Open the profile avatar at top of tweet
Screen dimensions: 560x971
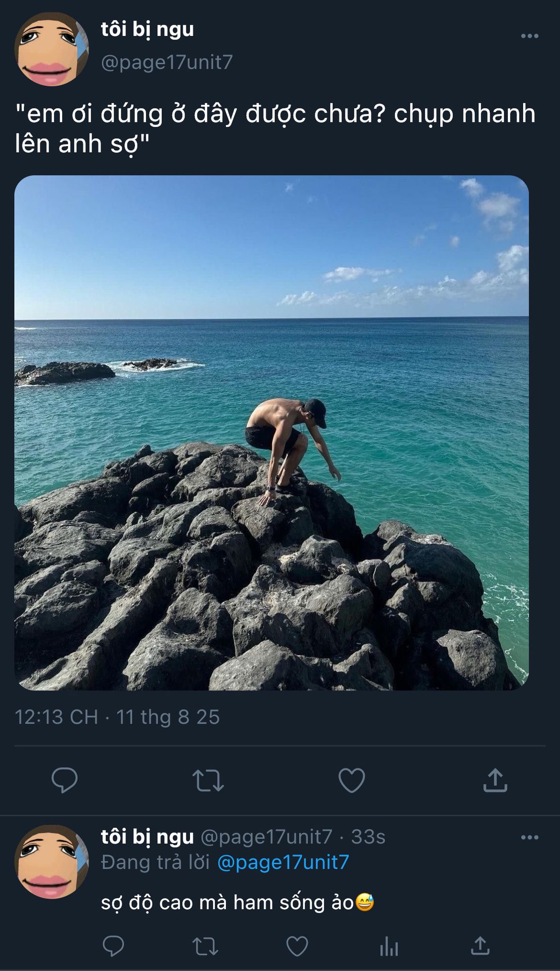[52, 49]
